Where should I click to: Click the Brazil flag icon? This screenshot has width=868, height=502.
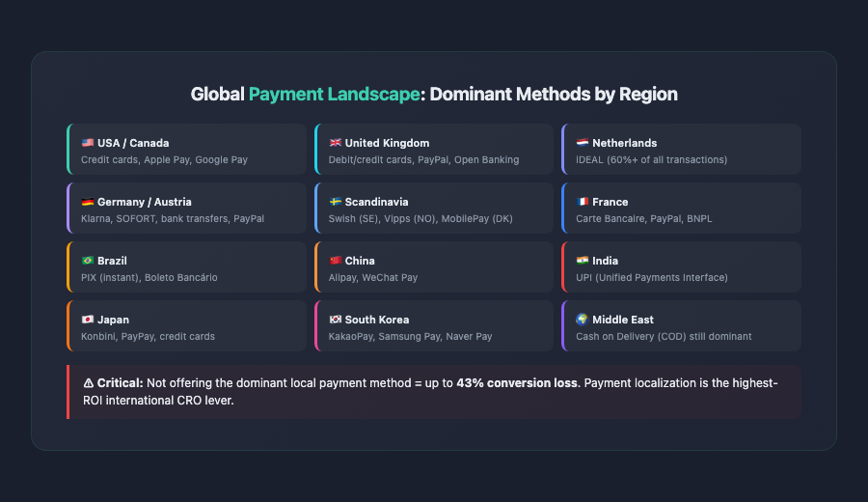tap(88, 261)
